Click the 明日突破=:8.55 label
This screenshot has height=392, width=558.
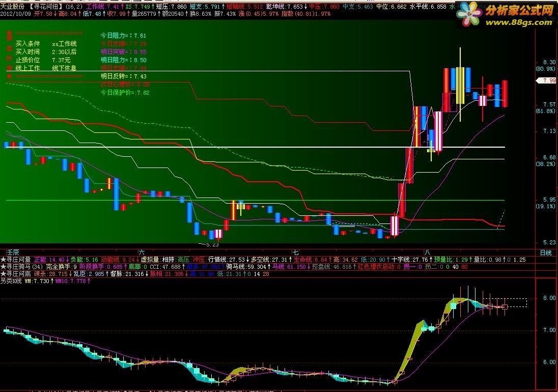(124, 52)
